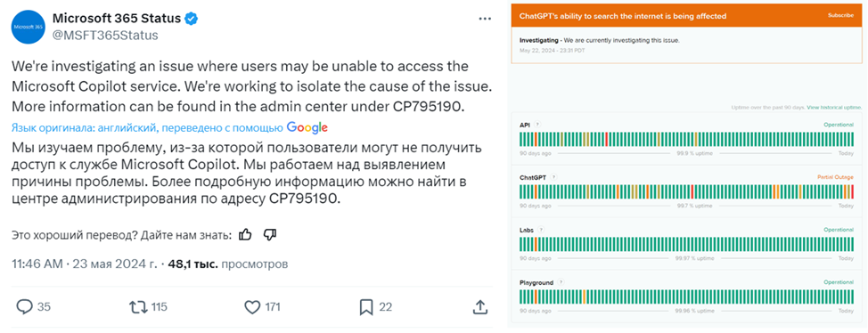This screenshot has height=333, width=868.
Task: Click the question mark next to ChatGPT
Action: click(x=554, y=177)
